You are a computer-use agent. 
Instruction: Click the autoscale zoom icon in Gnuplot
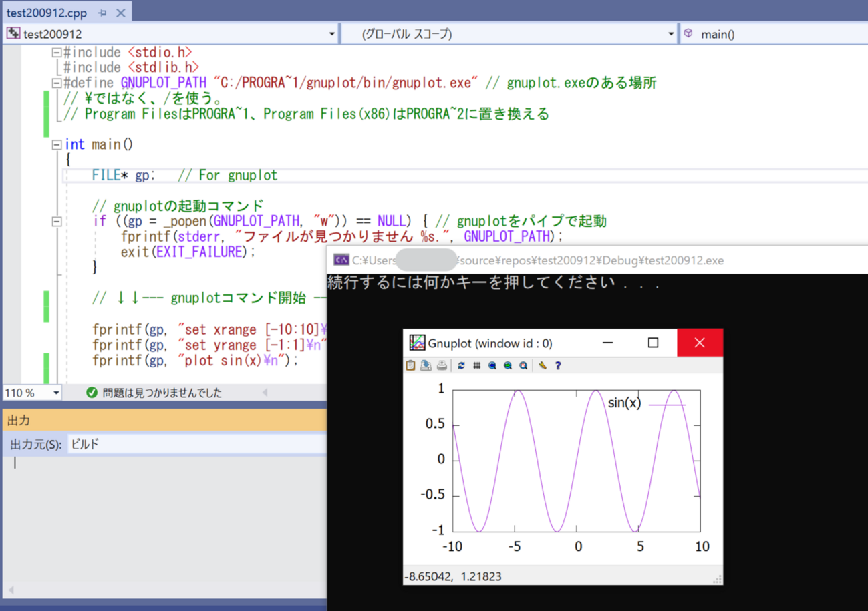(x=523, y=365)
